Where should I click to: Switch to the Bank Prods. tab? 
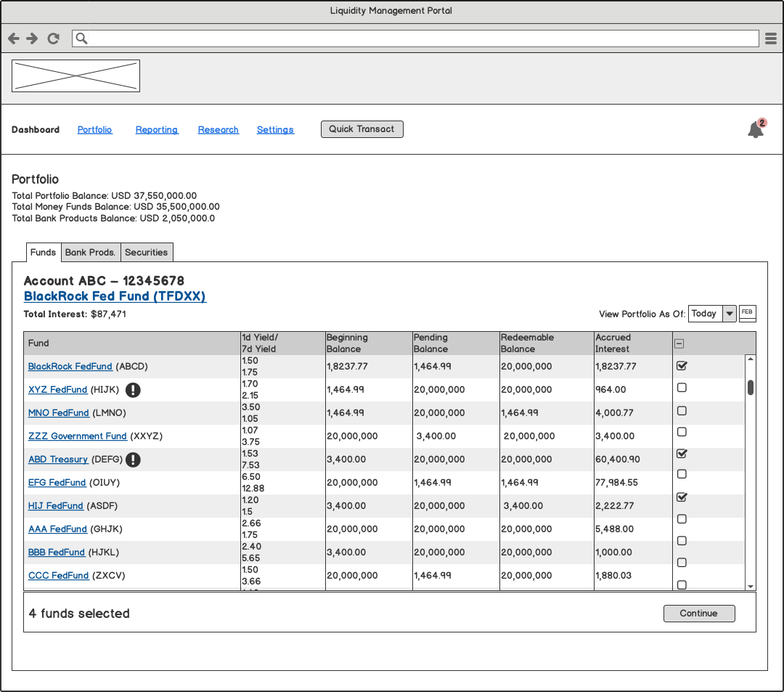[x=91, y=252]
